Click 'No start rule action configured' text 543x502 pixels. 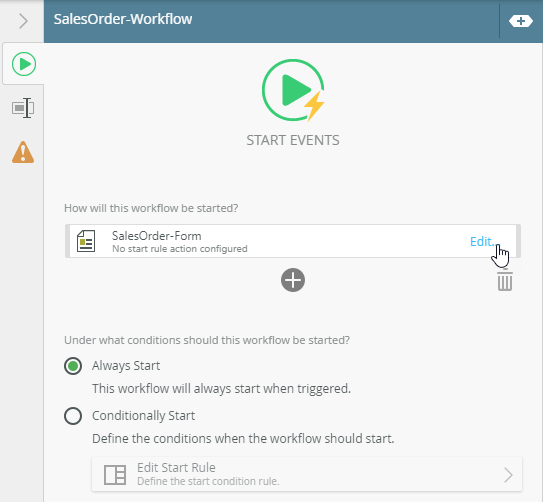(180, 249)
